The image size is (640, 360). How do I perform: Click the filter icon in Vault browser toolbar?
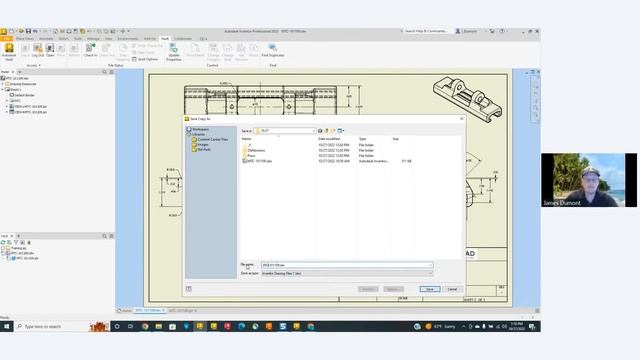(x=16, y=242)
